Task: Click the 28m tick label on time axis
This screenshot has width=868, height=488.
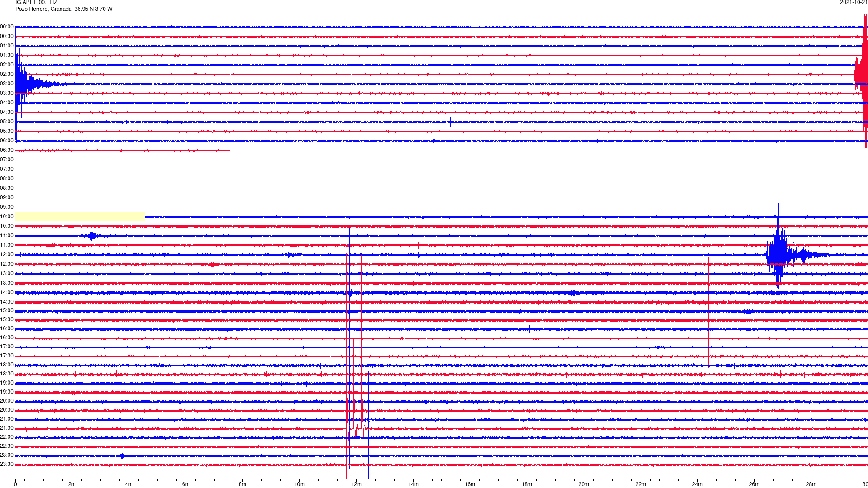Action: tap(811, 484)
